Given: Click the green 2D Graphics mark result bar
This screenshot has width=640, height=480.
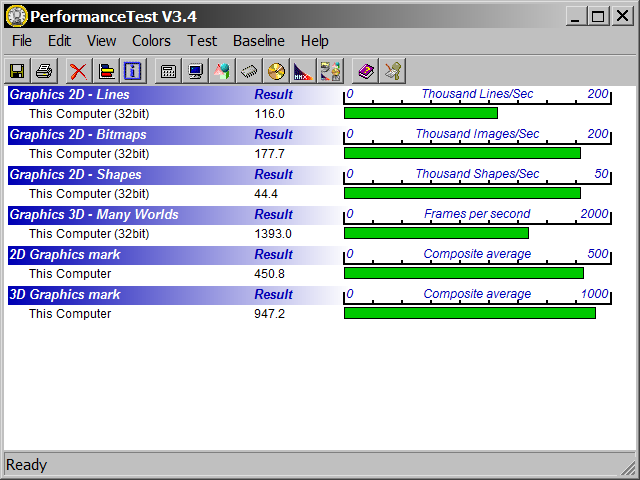Looking at the screenshot, I should (x=463, y=273).
